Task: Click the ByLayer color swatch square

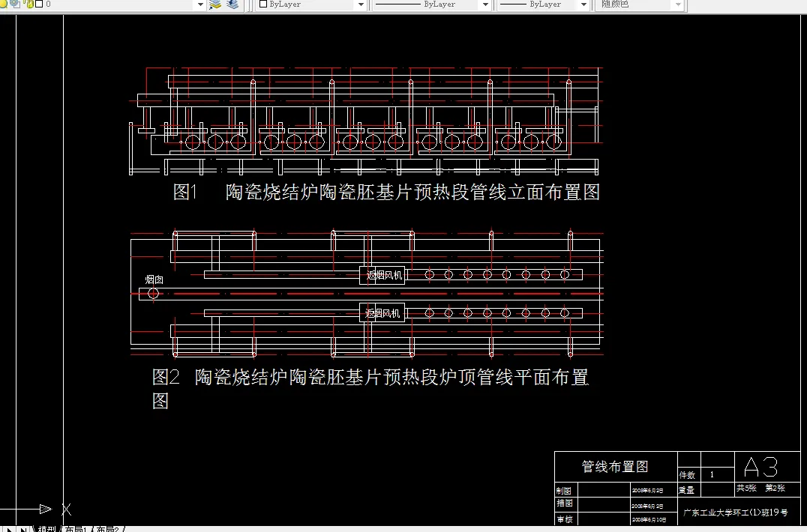Action: click(x=263, y=4)
